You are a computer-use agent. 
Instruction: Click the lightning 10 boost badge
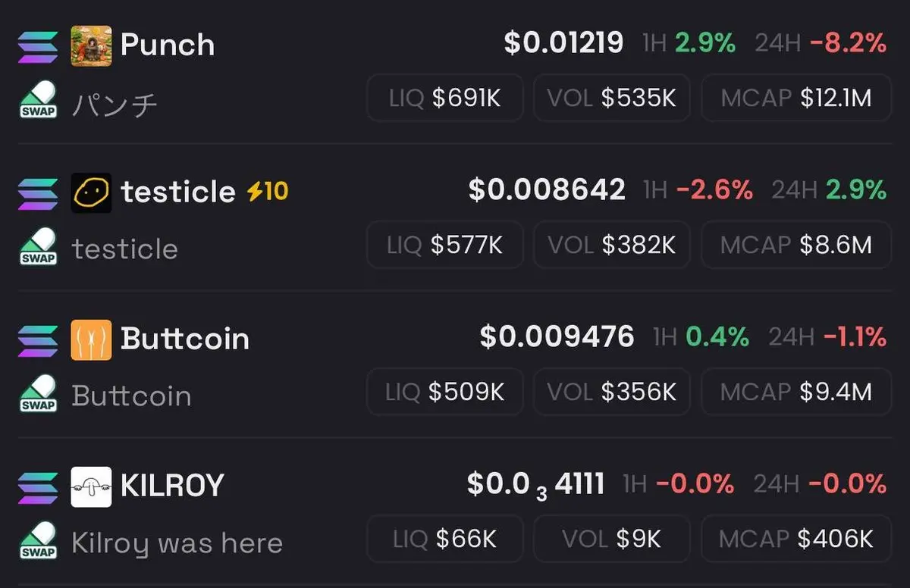(x=268, y=192)
